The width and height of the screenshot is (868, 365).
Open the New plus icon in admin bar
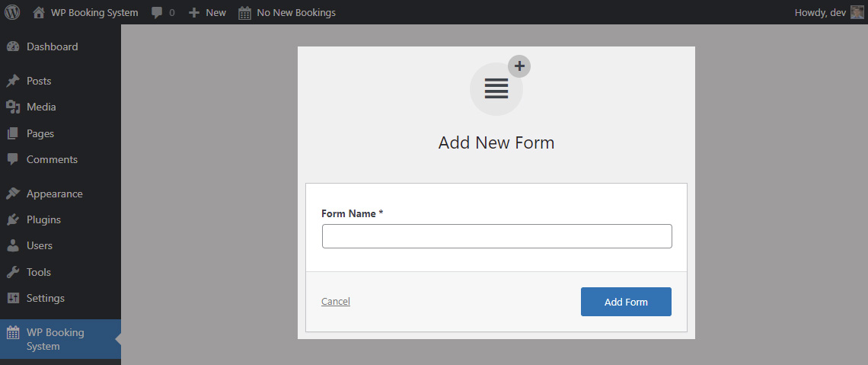193,12
